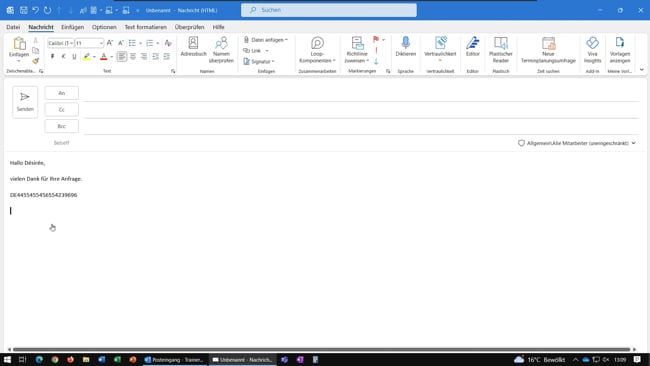650x366 pixels.
Task: Insert a Loop-Komponenten element
Action: [x=317, y=50]
